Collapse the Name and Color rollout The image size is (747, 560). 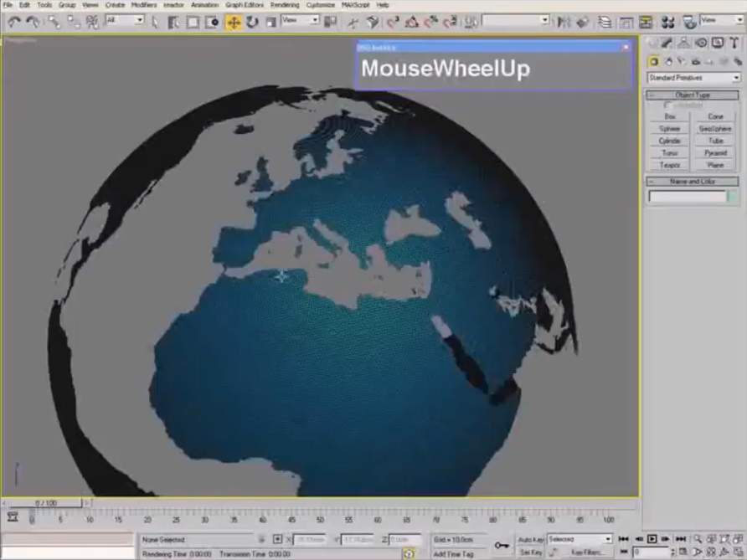(693, 182)
